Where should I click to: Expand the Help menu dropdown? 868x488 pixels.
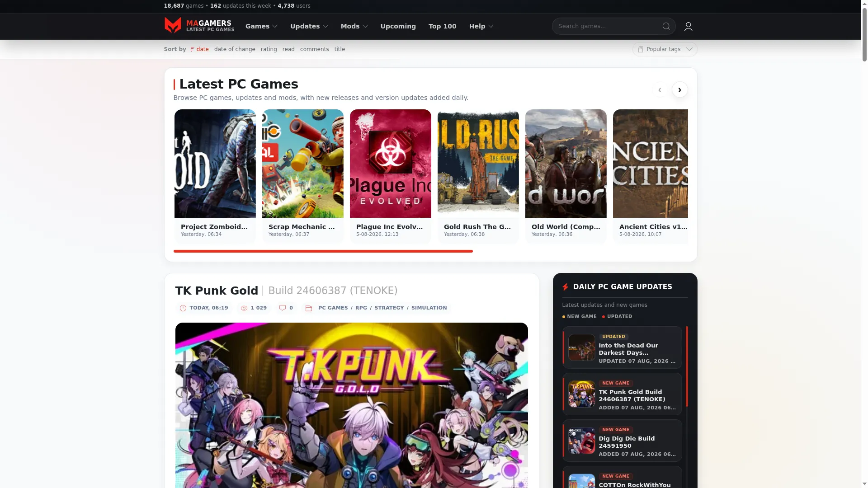pos(481,26)
